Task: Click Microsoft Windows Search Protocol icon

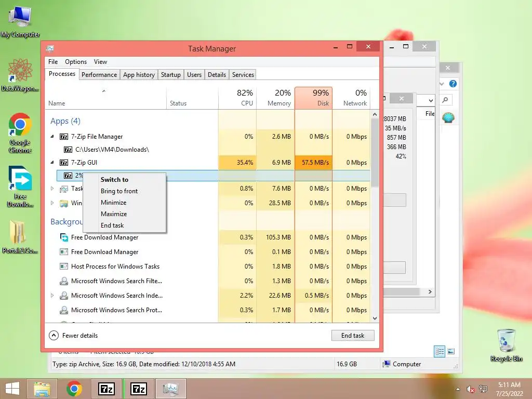Action: pyautogui.click(x=64, y=310)
